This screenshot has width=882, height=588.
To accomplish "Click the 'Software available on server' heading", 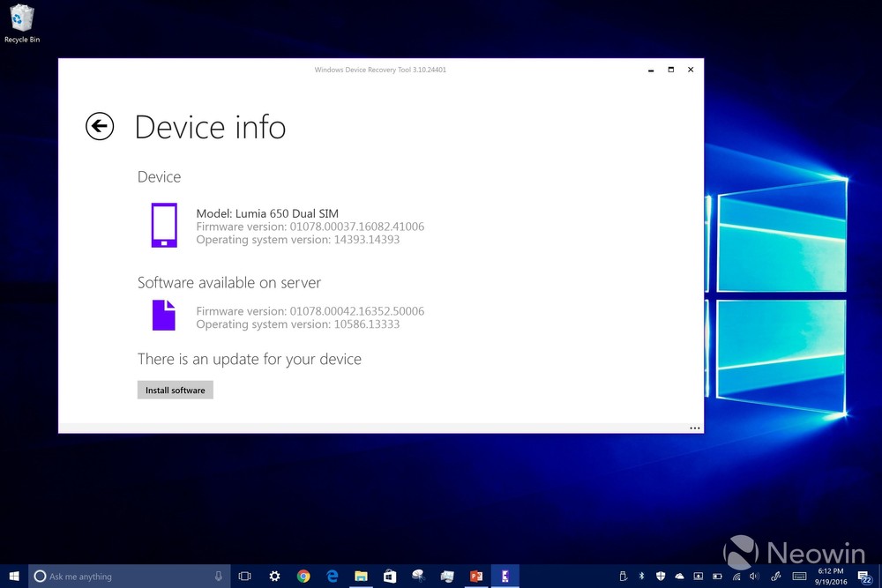I will coord(229,282).
